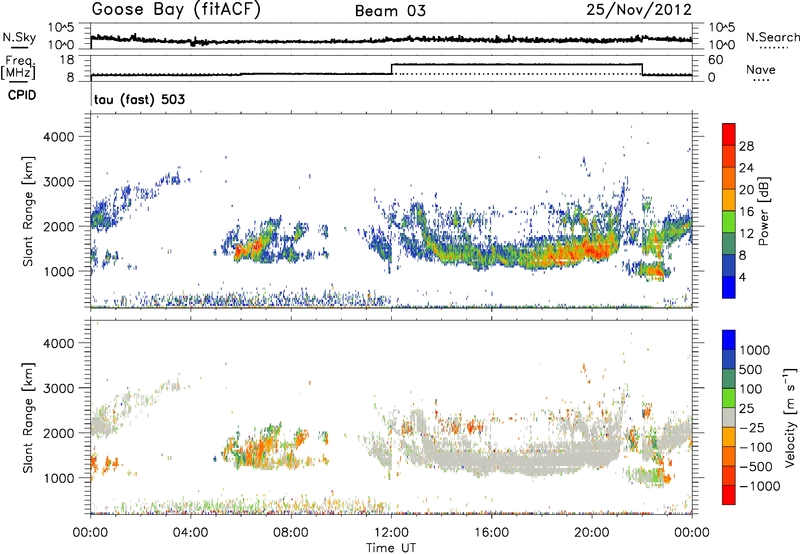Click velocity colorbar value -1000
The image size is (800, 554).
(760, 486)
